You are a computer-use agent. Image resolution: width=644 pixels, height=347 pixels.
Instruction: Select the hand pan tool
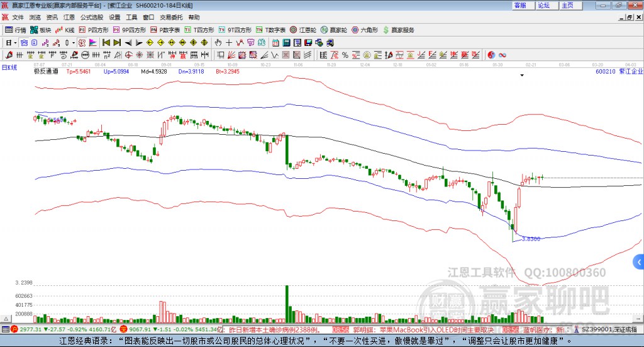(218, 43)
